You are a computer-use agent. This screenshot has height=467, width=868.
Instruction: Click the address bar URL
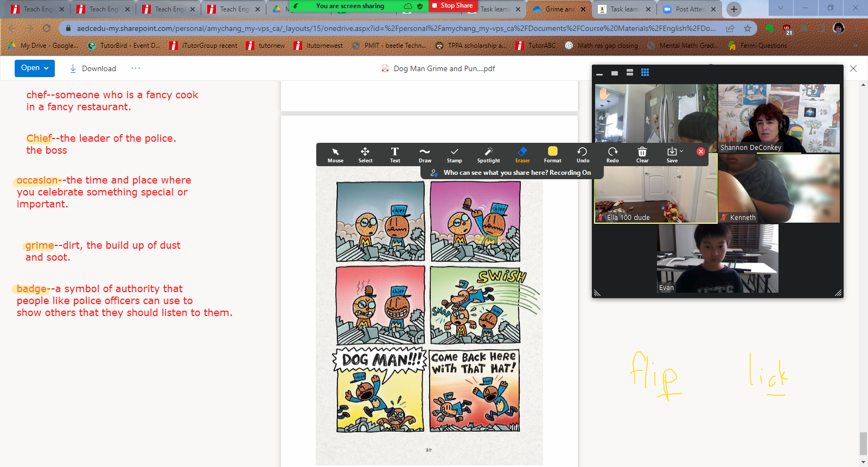tap(396, 28)
